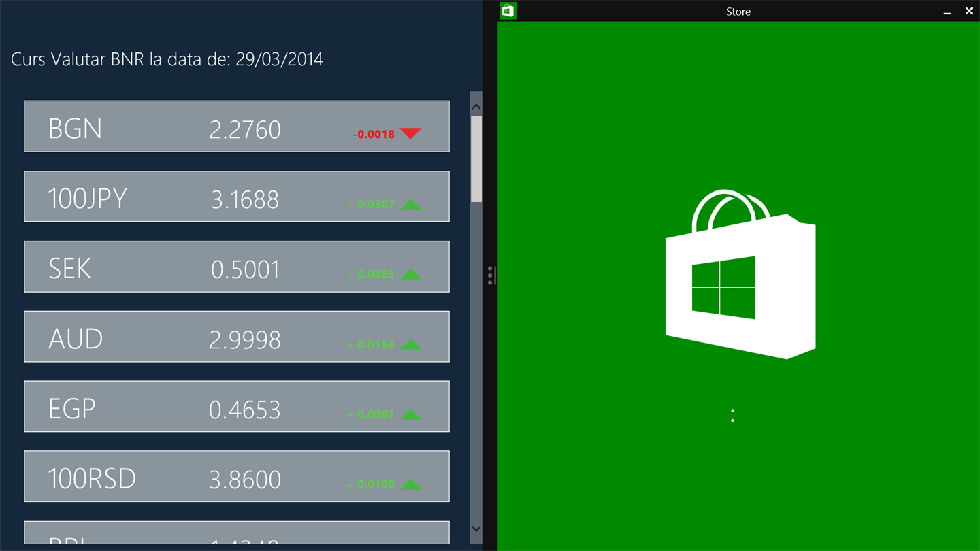Screen dimensions: 980x551
Task: Click the green up arrow for 100RSD
Action: point(411,484)
